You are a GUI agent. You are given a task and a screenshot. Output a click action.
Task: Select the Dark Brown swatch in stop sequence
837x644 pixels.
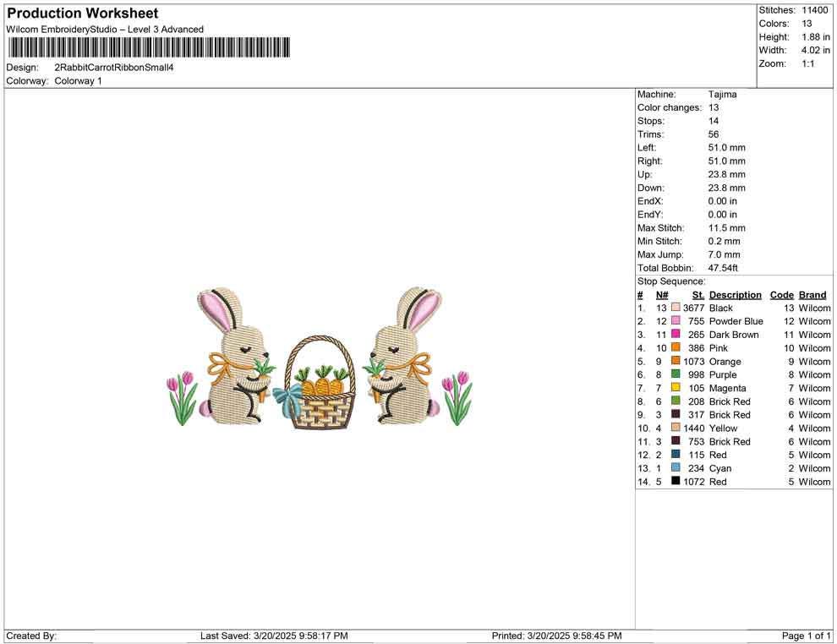(x=675, y=335)
